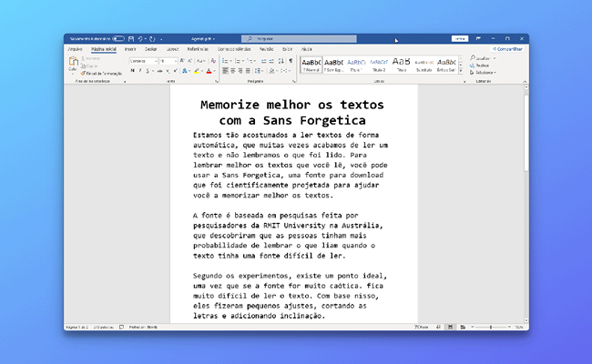Apply the Subtítulo style
The height and width of the screenshot is (364, 592).
point(424,65)
